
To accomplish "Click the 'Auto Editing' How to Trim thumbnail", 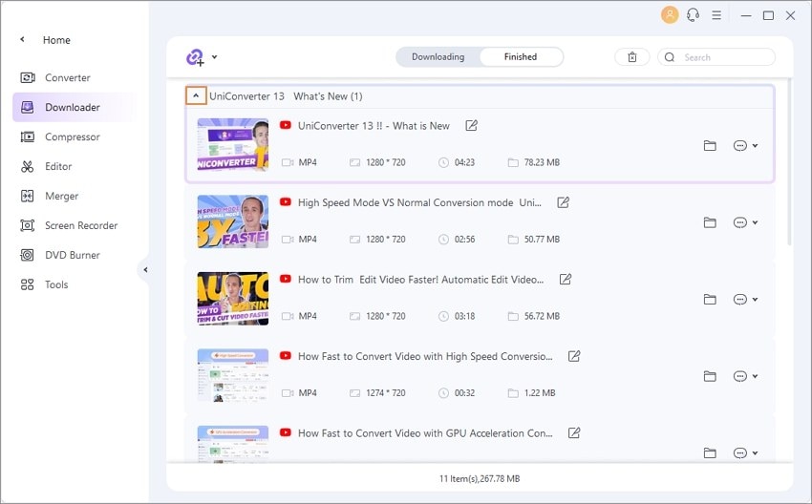I will tap(233, 298).
